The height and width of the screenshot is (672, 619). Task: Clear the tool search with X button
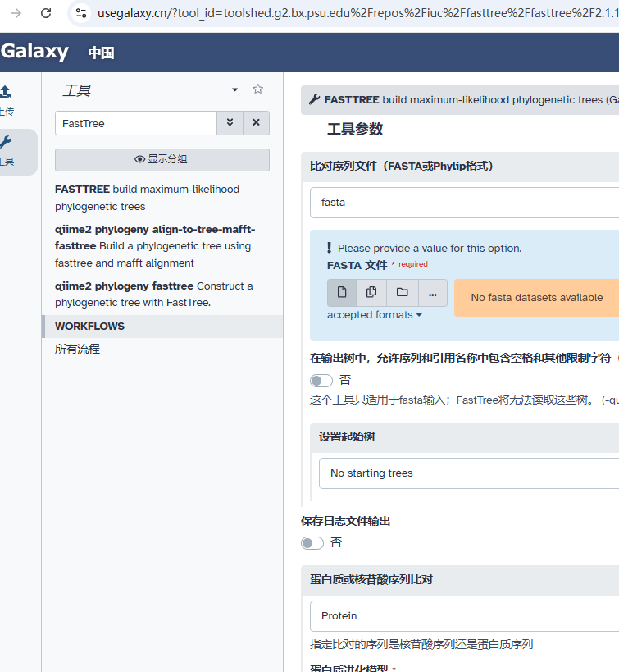(256, 123)
